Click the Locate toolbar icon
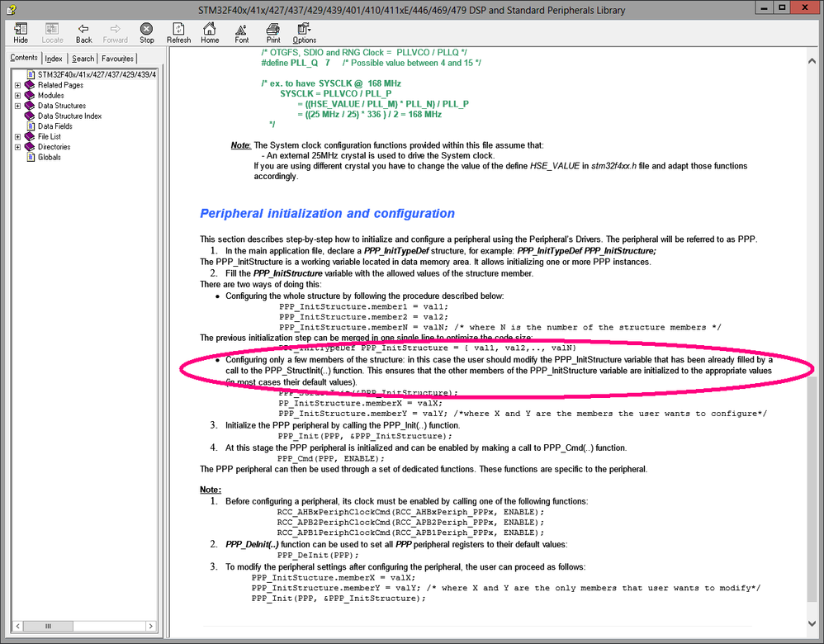The width and height of the screenshot is (824, 644). click(x=52, y=33)
